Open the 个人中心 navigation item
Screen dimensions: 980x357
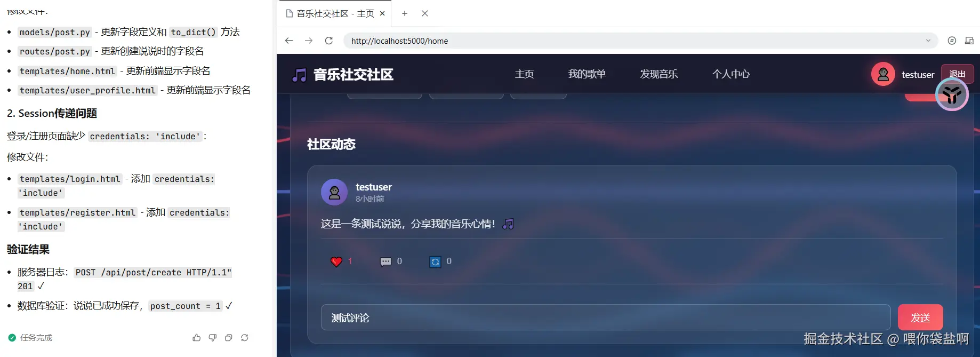[731, 74]
